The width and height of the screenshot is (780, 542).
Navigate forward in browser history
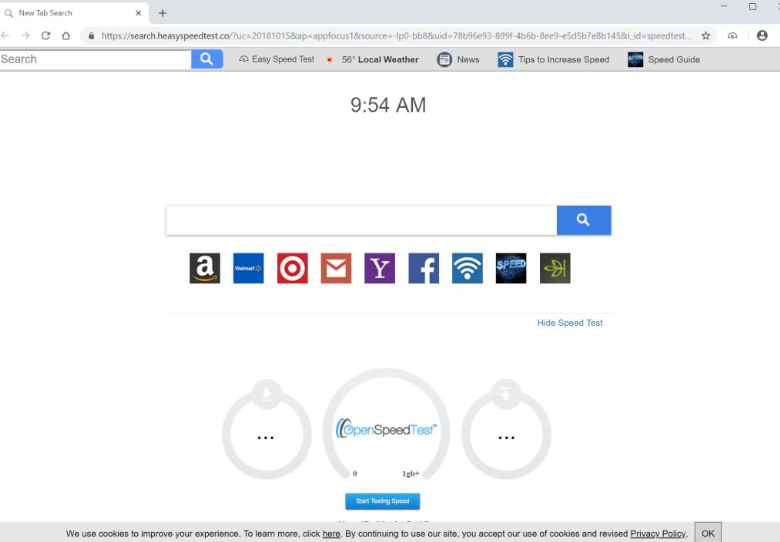25,35
